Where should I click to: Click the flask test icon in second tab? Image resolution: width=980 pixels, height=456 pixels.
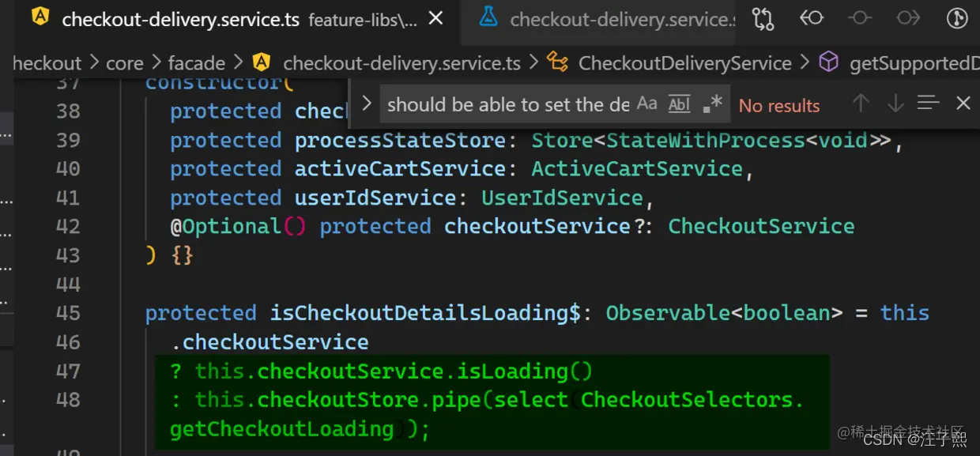click(488, 18)
